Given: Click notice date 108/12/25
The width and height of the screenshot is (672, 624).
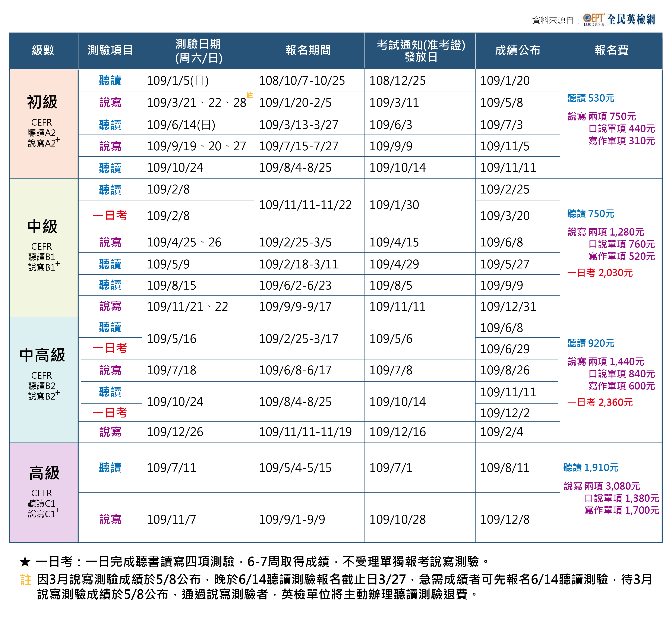Looking at the screenshot, I should coord(397,81).
